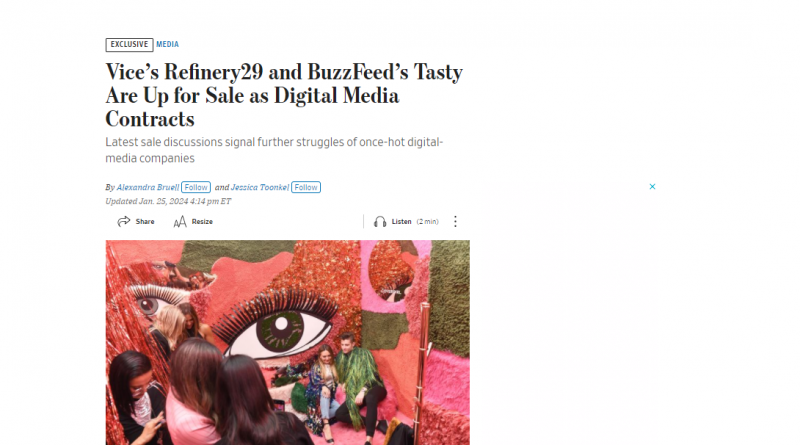Open Alexandra Bruell's author page
Viewport: 800px width, 445px height.
click(x=147, y=187)
